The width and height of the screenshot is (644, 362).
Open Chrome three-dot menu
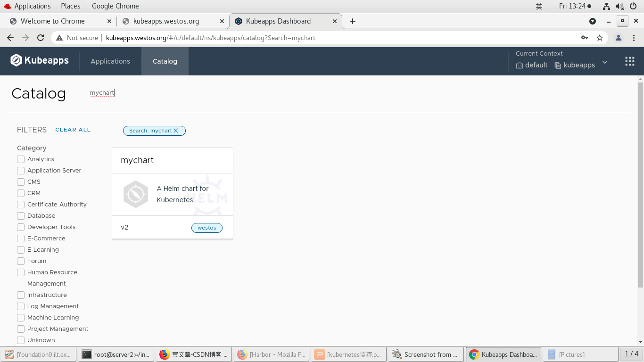pyautogui.click(x=634, y=38)
